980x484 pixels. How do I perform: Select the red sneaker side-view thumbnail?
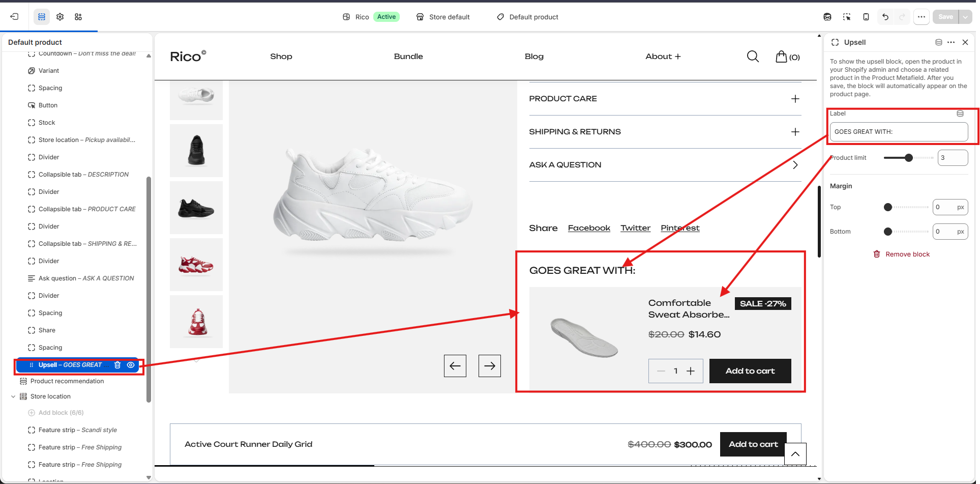coord(196,265)
